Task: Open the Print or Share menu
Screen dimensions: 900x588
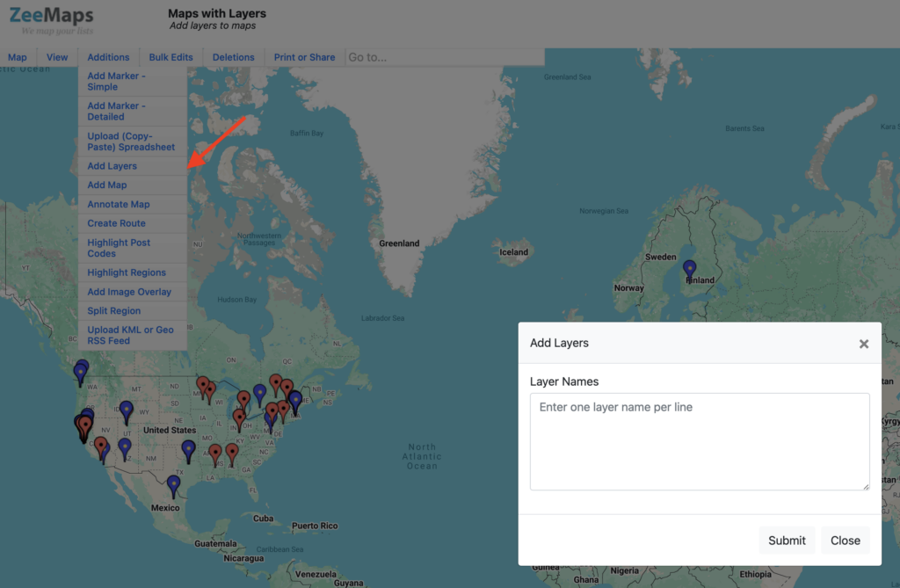Action: click(x=304, y=57)
